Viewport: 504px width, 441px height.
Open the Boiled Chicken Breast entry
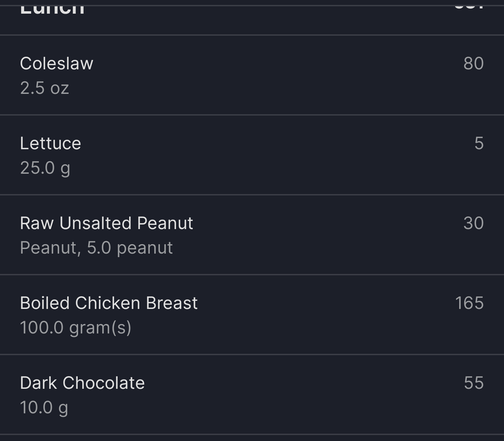(x=252, y=314)
